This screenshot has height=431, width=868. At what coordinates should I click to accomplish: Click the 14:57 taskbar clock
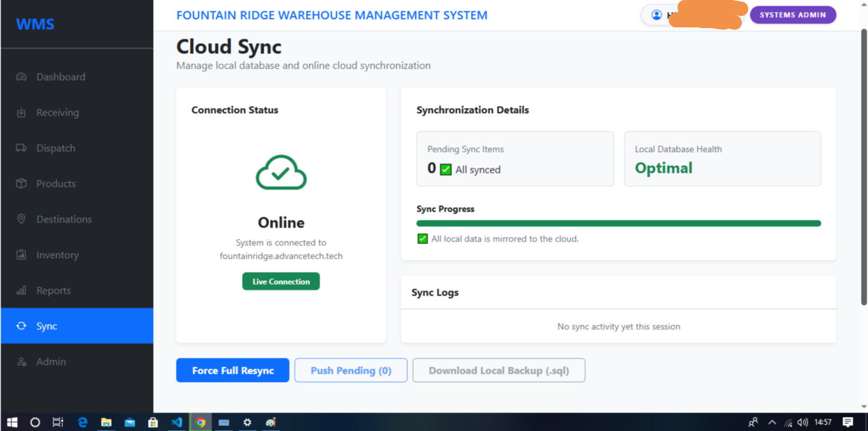pyautogui.click(x=823, y=422)
